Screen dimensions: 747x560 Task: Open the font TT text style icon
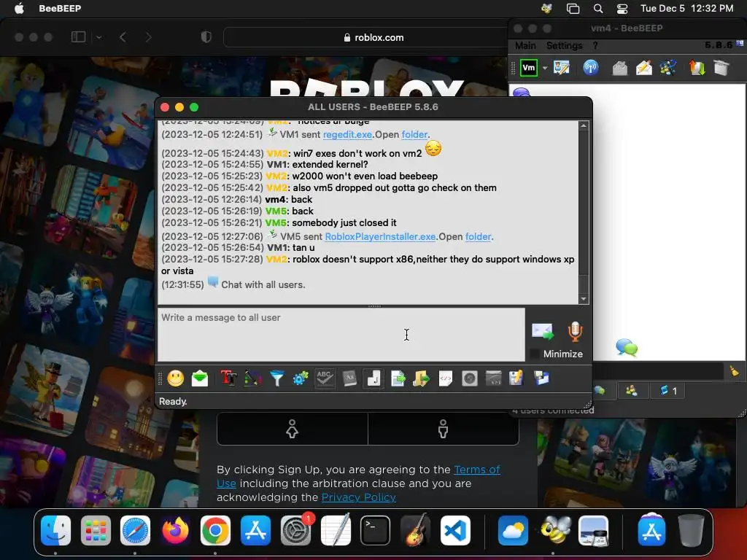pyautogui.click(x=228, y=378)
